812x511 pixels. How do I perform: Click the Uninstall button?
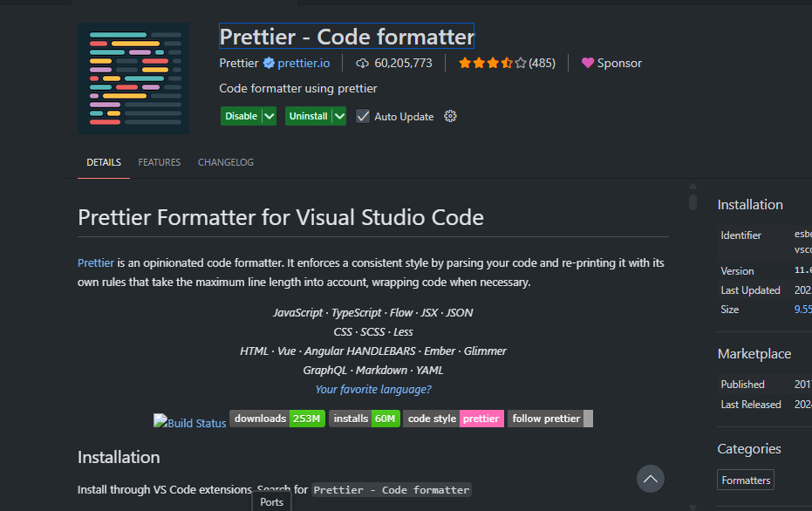click(x=308, y=116)
